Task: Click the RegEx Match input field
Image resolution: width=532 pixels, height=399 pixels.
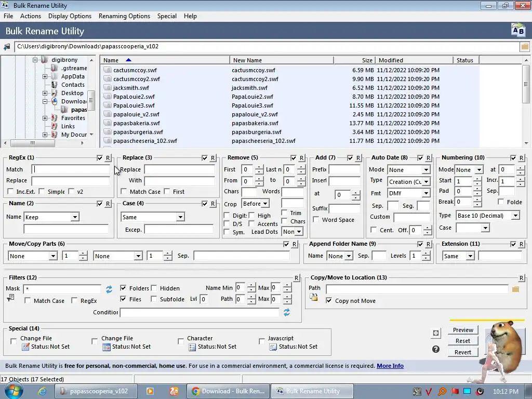Action: pyautogui.click(x=71, y=169)
